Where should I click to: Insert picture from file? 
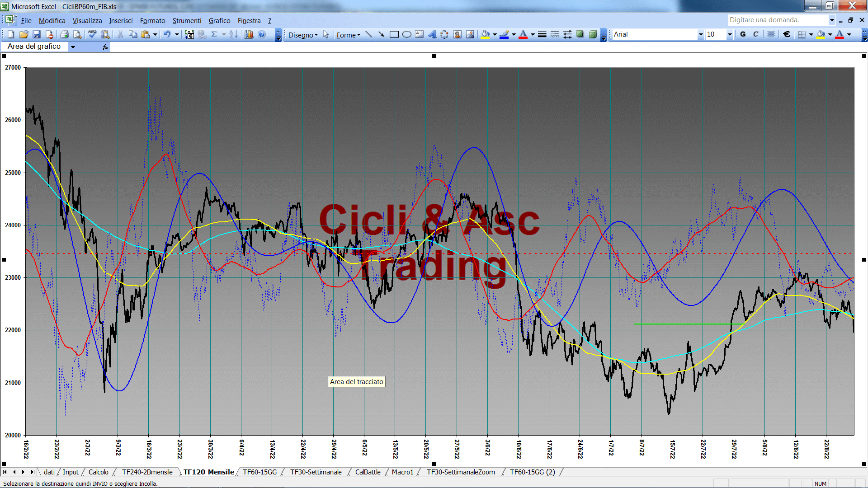470,34
